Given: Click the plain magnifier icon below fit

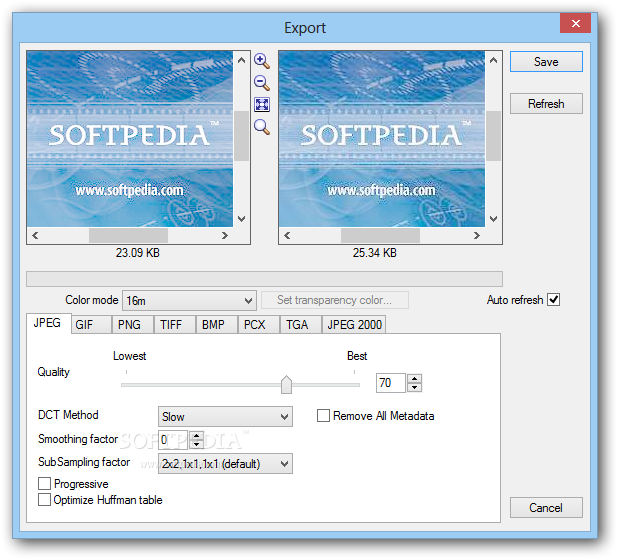Looking at the screenshot, I should click(262, 127).
